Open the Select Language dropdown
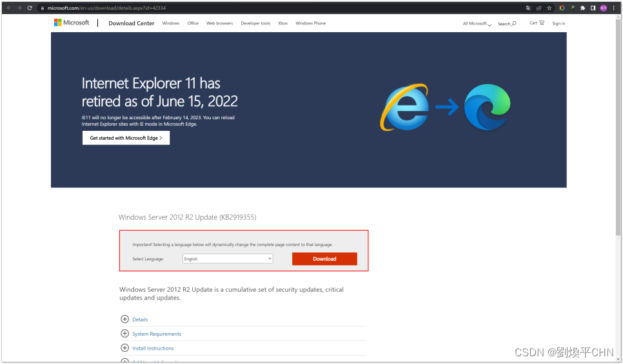This screenshot has width=623, height=364. click(228, 258)
